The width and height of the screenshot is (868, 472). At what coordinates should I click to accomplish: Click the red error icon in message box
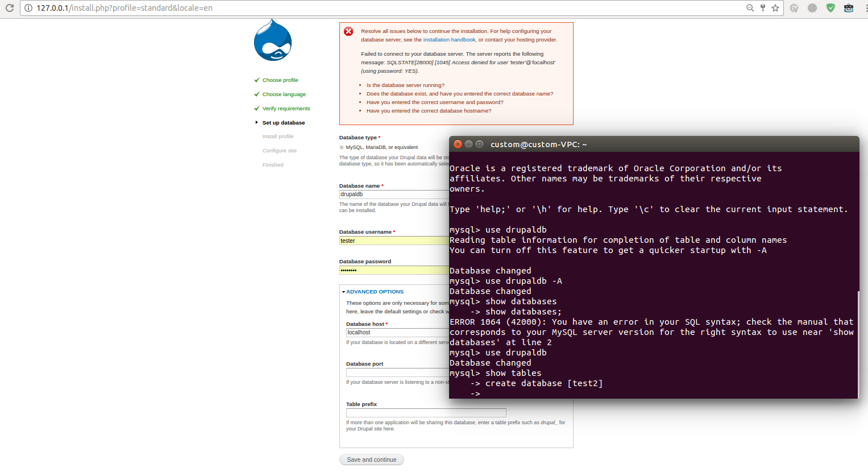pos(348,31)
